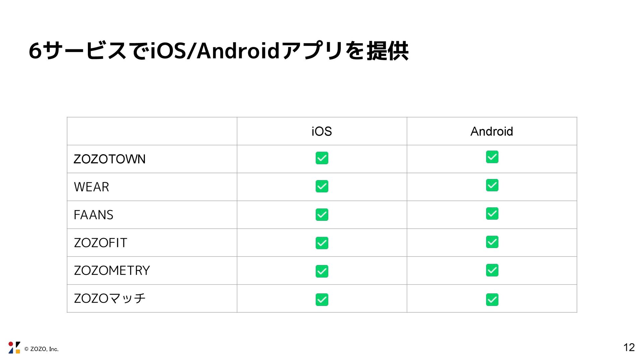The width and height of the screenshot is (644, 362).
Task: Click the ZOZOTOWN iOS green checkmark
Action: pyautogui.click(x=322, y=158)
